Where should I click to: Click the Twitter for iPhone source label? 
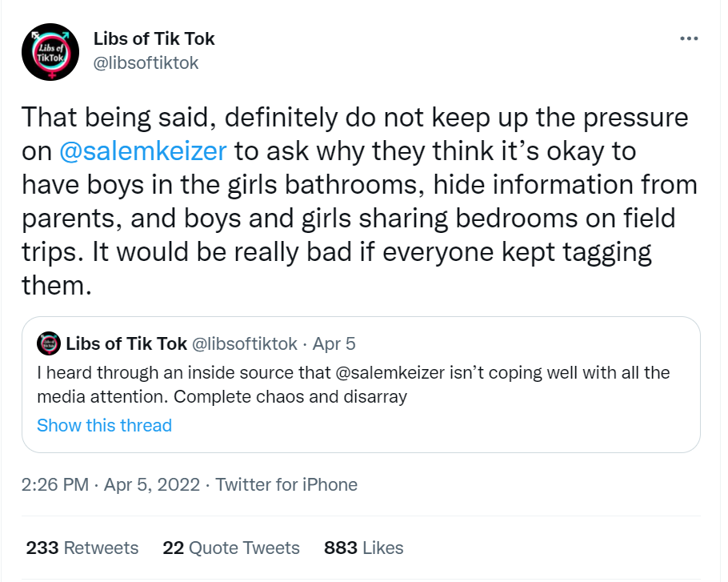pyautogui.click(x=286, y=484)
